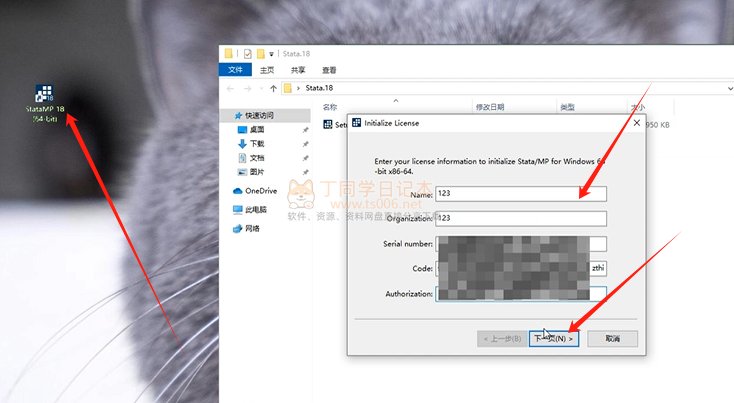The image size is (734, 403).
Task: Select 网络 in the navigation pane
Action: tap(246, 228)
